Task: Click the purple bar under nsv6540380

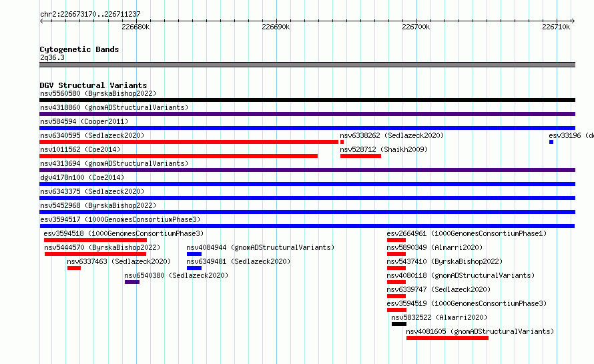Action: pyautogui.click(x=132, y=282)
